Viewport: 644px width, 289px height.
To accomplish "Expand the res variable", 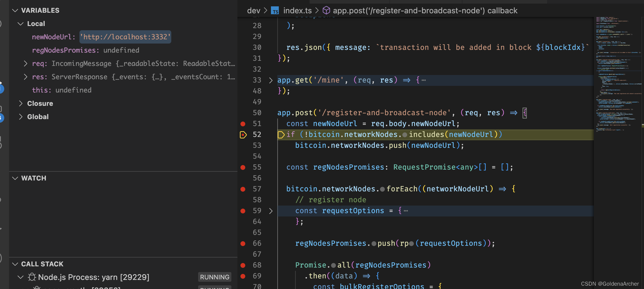I will tap(26, 77).
